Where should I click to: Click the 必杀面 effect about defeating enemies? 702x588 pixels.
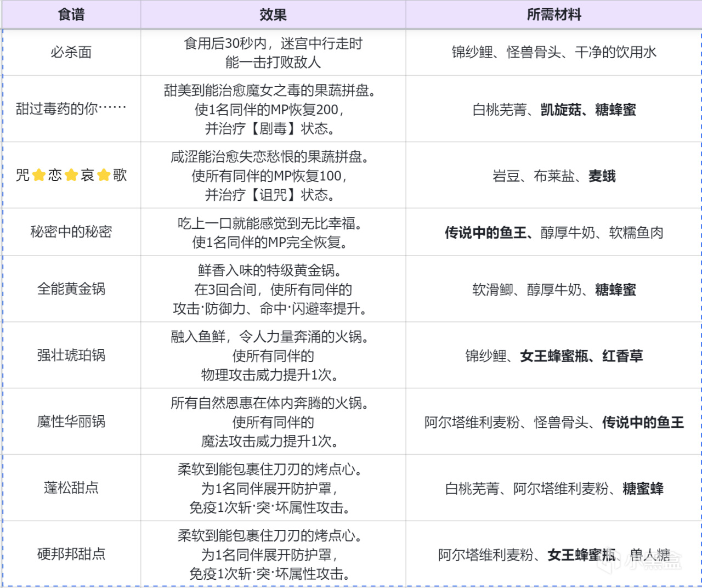click(x=273, y=53)
